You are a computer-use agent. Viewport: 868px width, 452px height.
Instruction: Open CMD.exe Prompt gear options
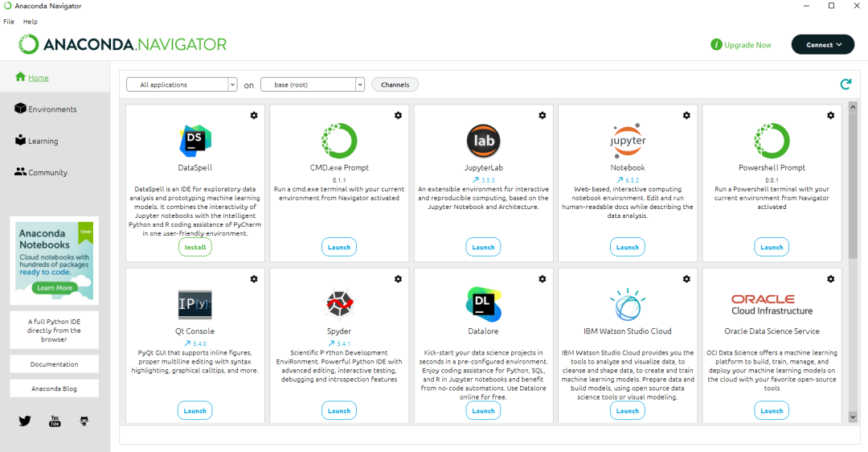[398, 115]
